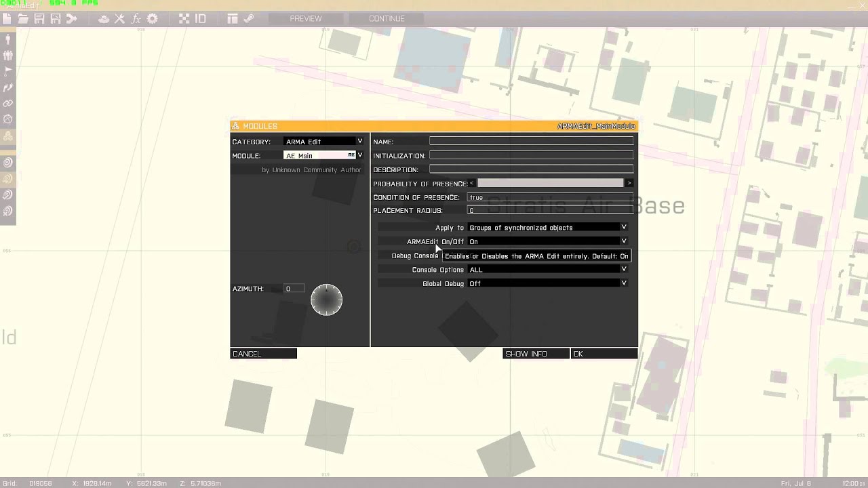This screenshot has width=868, height=488.
Task: Click the NAME input field
Action: [x=531, y=141]
